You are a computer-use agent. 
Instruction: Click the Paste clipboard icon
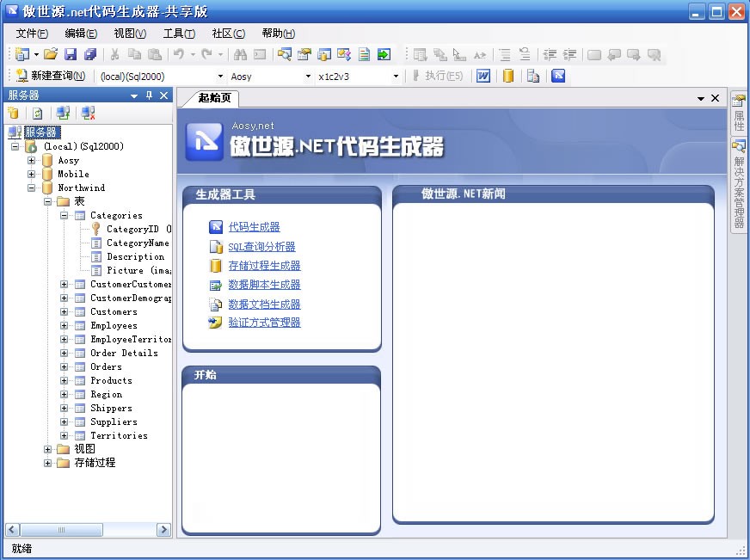(154, 54)
